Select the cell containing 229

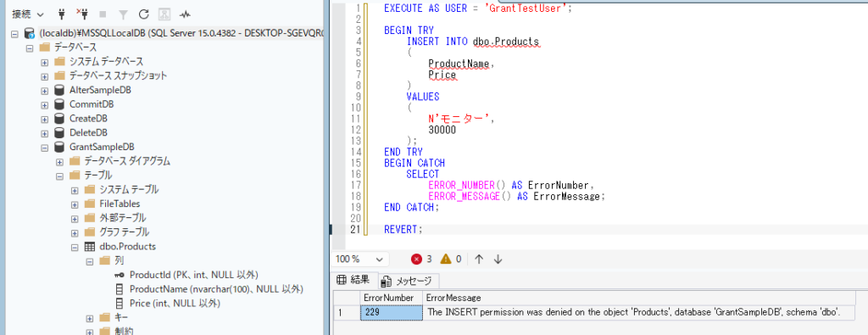coord(392,312)
